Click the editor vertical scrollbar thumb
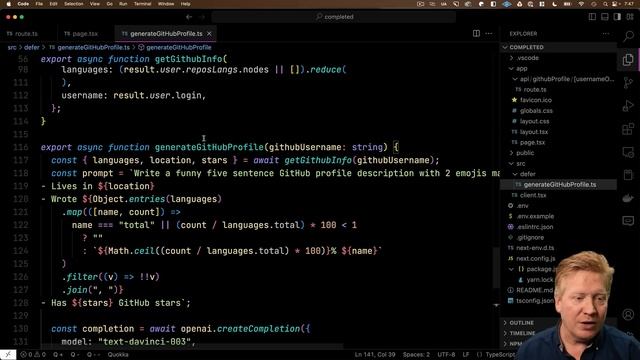 click(496, 267)
